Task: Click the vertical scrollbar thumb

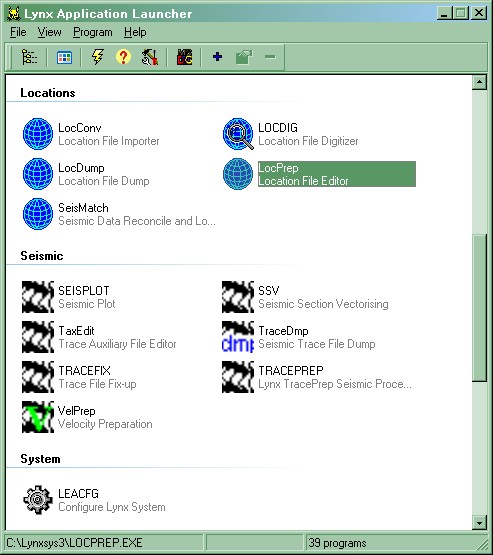Action: coord(480,308)
